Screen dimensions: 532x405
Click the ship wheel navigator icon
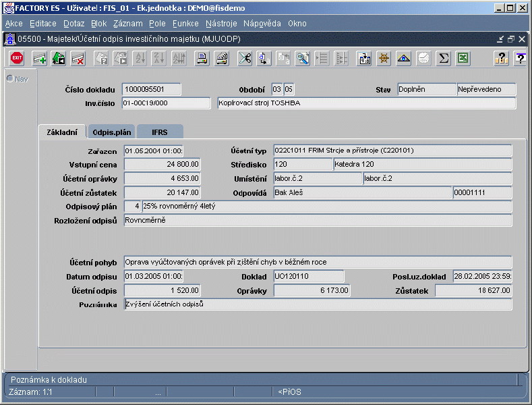pyautogui.click(x=384, y=59)
